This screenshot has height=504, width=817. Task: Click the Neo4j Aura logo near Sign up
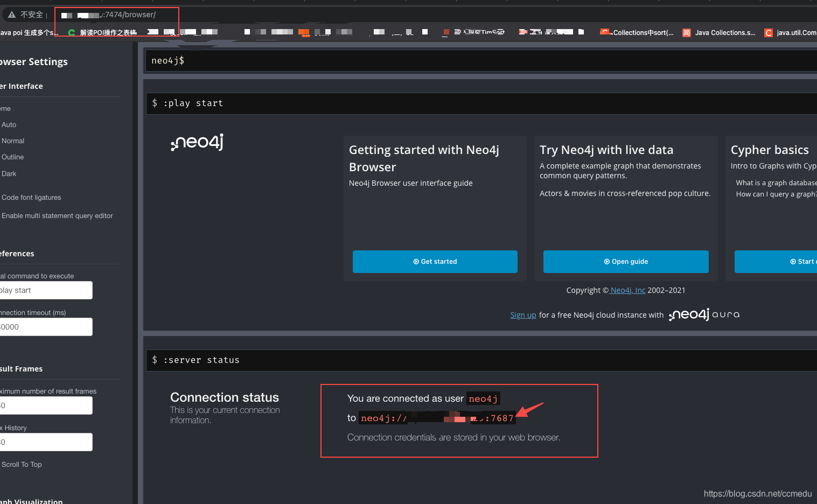(x=703, y=314)
